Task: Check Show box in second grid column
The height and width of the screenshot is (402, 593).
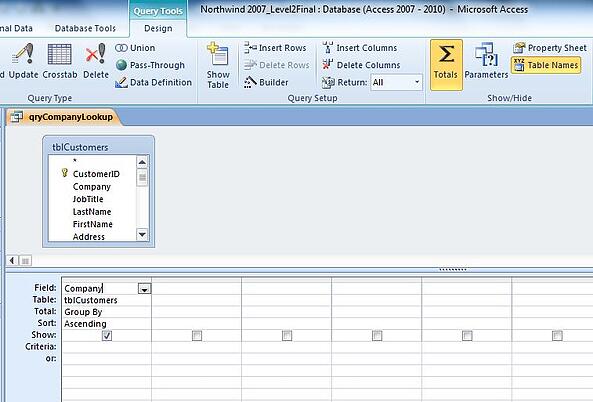Action: [197, 336]
